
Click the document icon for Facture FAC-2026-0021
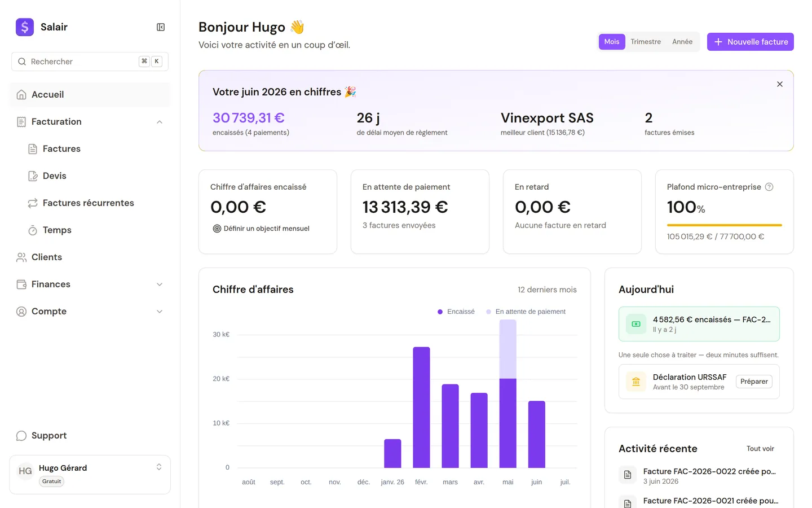pos(628,502)
